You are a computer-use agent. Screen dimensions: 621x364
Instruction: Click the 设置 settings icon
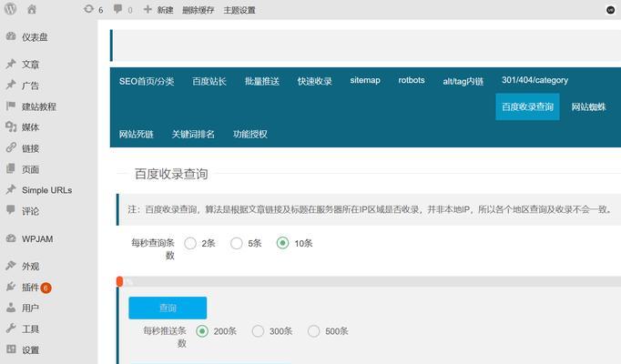[11, 349]
